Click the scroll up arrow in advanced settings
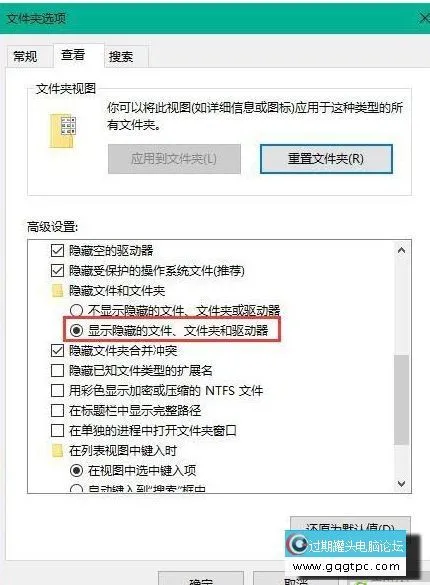This screenshot has height=585, width=430. (x=401, y=250)
